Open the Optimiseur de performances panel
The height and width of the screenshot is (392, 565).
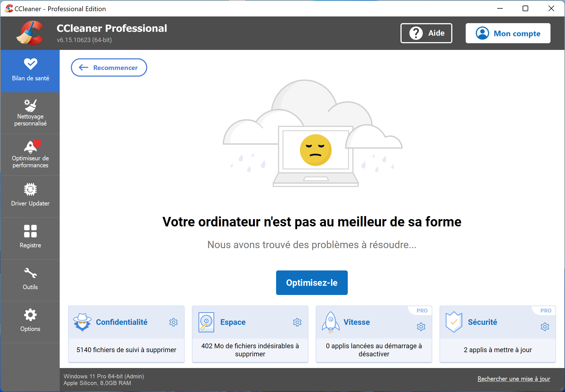point(30,155)
